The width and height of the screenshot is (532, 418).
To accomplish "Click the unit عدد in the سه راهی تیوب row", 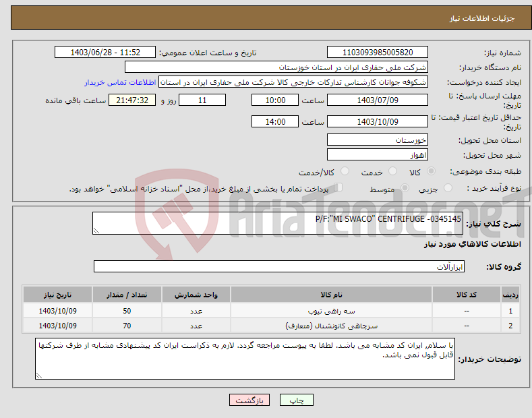I will coord(196,311).
